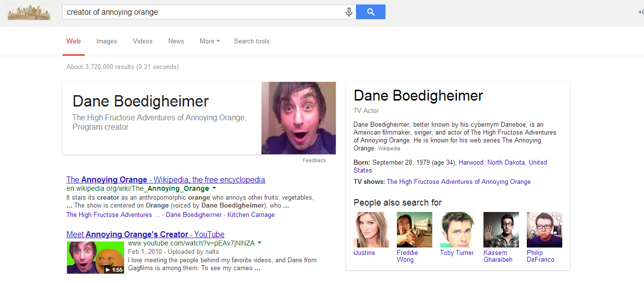Click the Kassem Gharaibeh photo
644x283 pixels.
pos(501,230)
